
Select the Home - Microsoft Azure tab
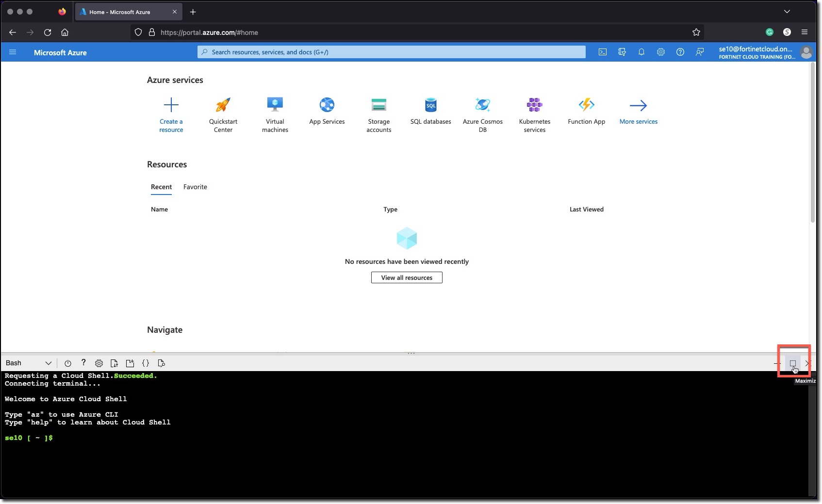(129, 12)
